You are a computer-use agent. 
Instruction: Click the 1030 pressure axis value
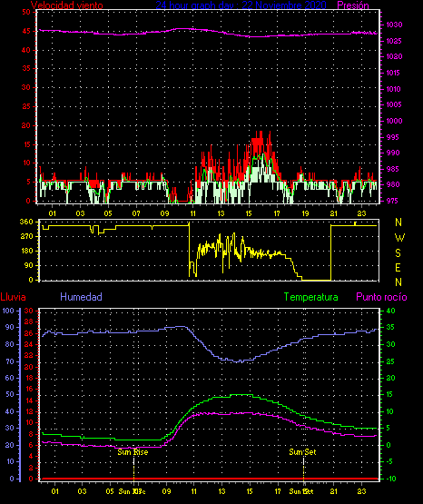coord(394,25)
